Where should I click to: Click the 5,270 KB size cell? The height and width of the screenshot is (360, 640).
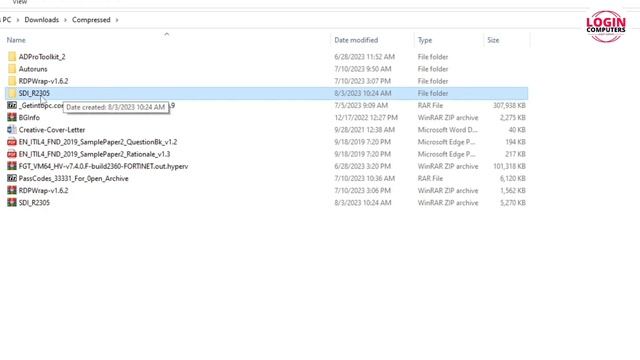click(x=513, y=203)
